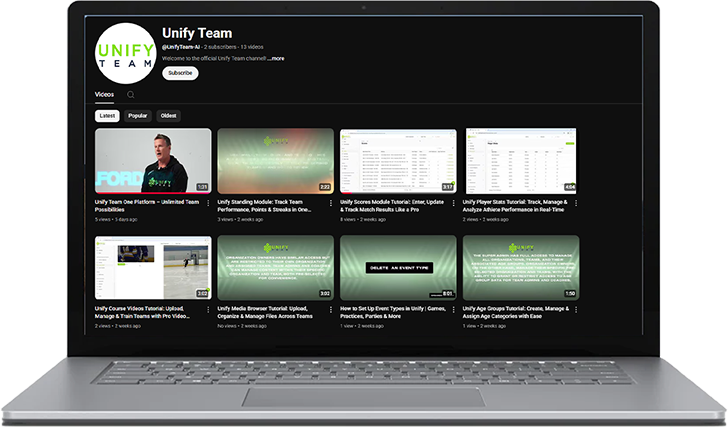Play the 4:04 Player Stats thumbnail
728x427 pixels.
[x=521, y=161]
